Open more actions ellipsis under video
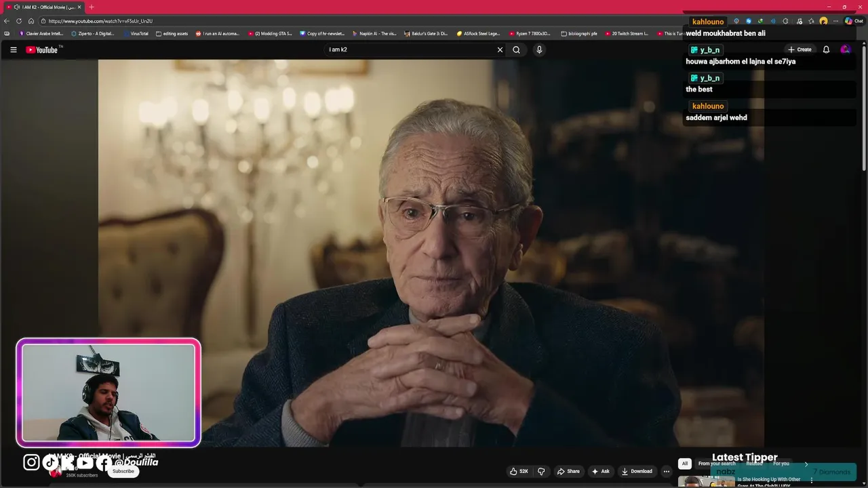Image resolution: width=868 pixels, height=488 pixels. click(x=667, y=471)
